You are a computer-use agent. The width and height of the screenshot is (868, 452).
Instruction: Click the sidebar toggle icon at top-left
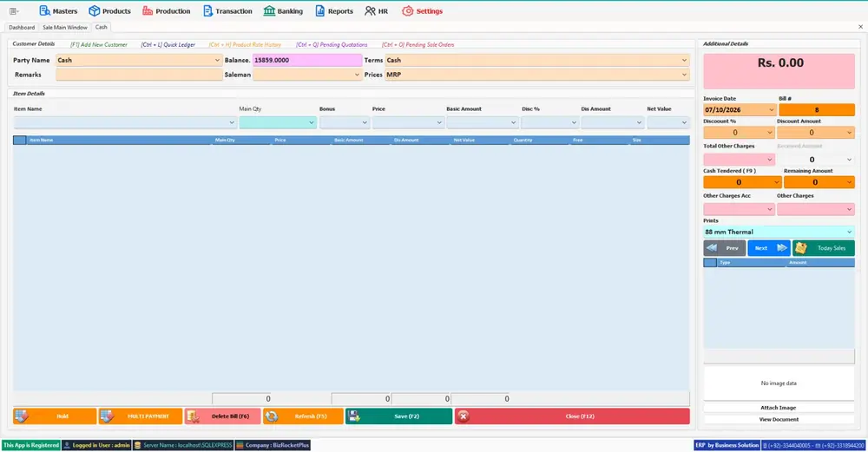14,11
